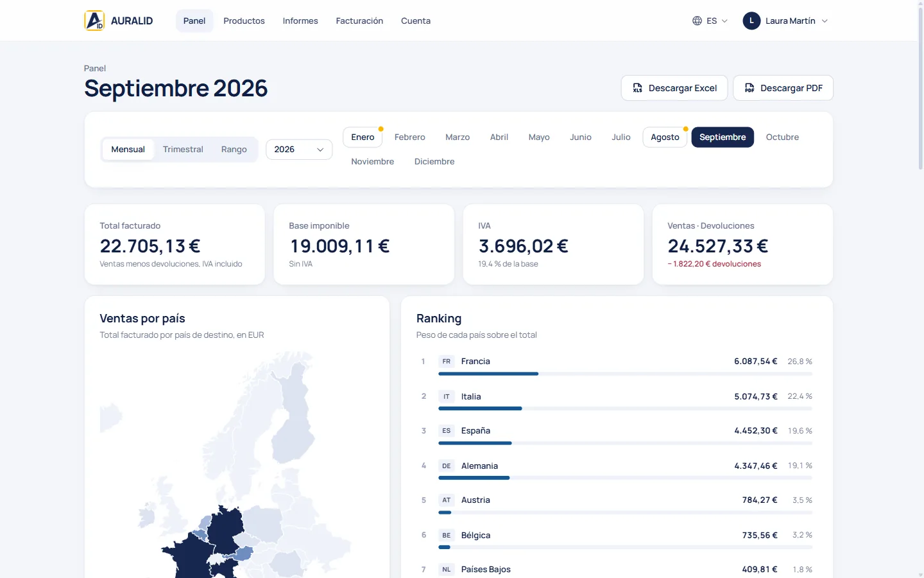Click the Total facturado card
Image resolution: width=924 pixels, height=578 pixels.
coord(175,245)
